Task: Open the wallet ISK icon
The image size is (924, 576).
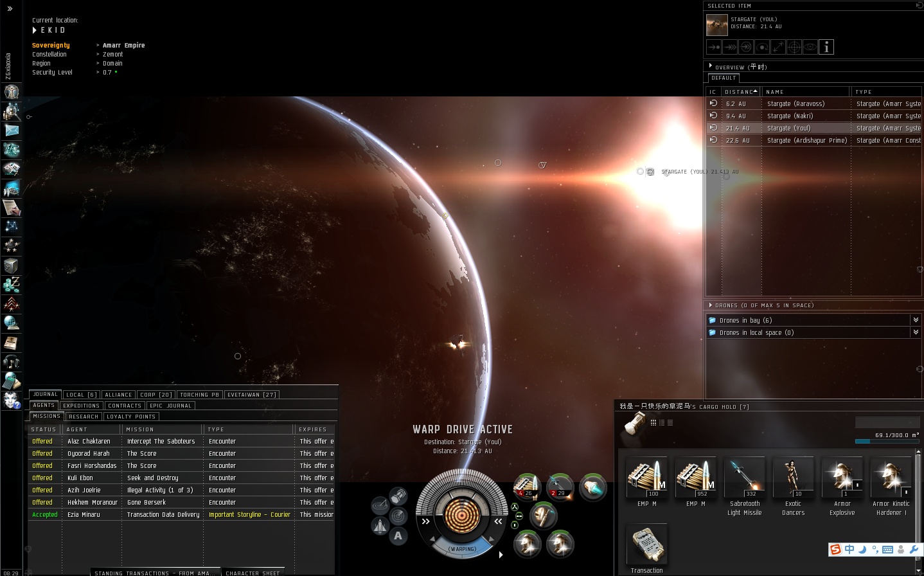Action: pos(12,285)
